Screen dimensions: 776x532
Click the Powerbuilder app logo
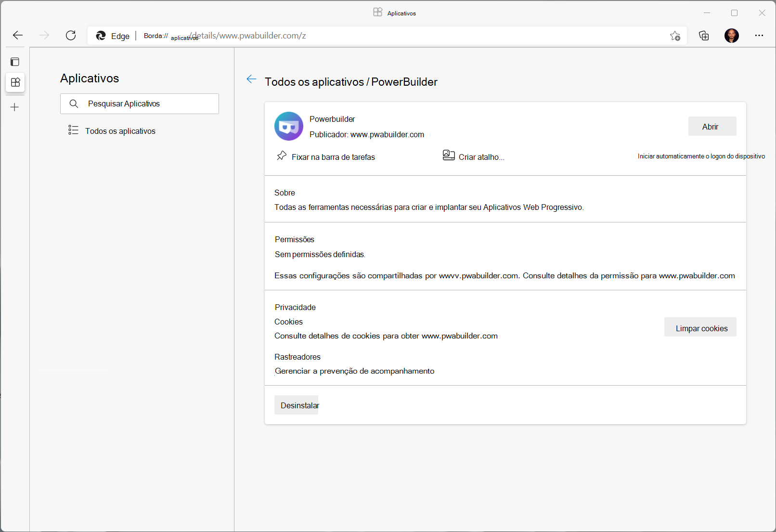click(x=289, y=126)
